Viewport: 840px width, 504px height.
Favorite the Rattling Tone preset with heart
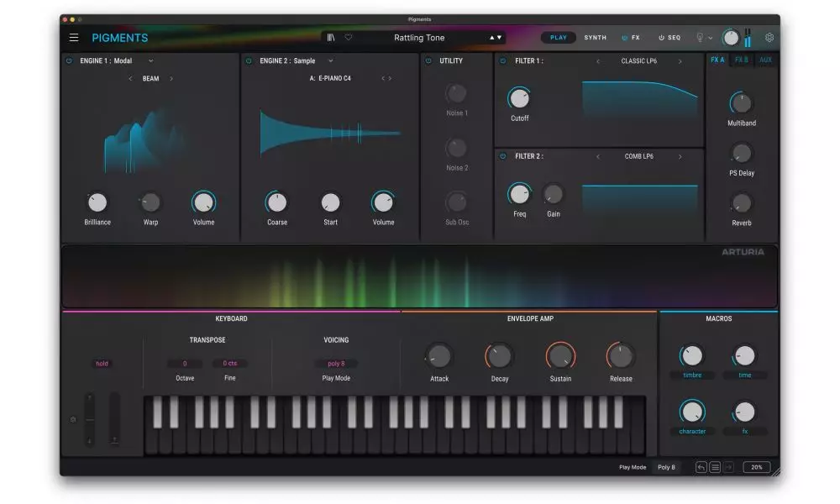point(349,37)
